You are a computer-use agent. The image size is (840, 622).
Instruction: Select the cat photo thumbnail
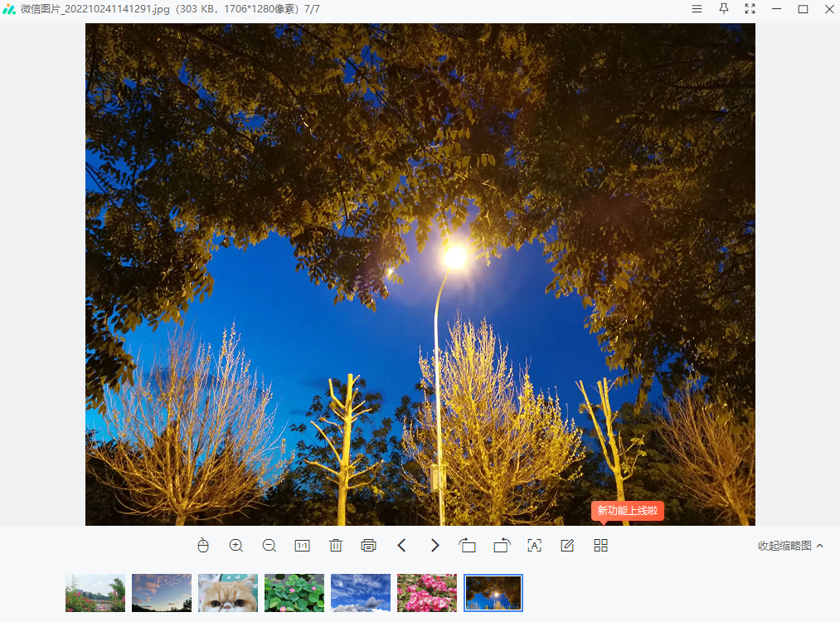coord(227,592)
